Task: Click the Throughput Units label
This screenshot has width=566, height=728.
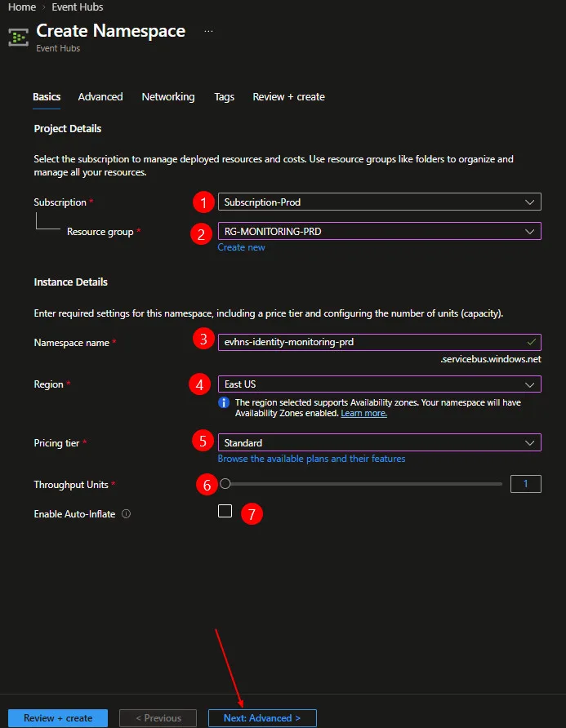Action: pyautogui.click(x=71, y=485)
